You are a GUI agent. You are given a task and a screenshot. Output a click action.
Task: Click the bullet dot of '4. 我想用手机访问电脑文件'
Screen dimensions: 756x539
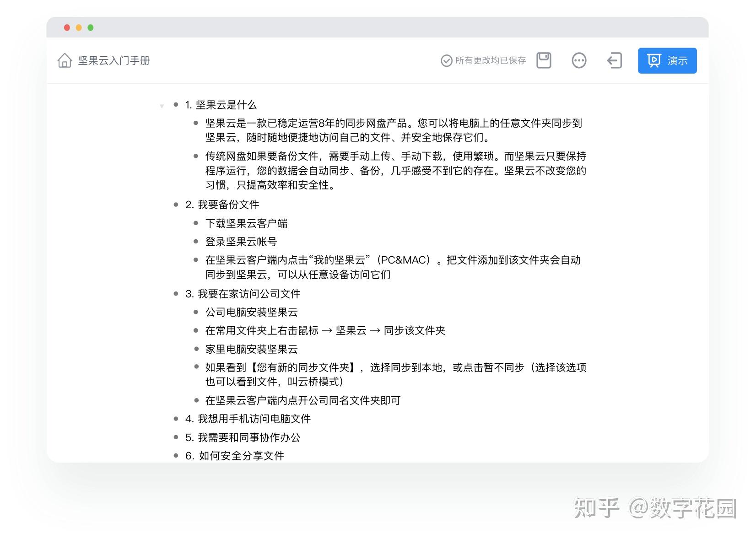[x=175, y=418]
